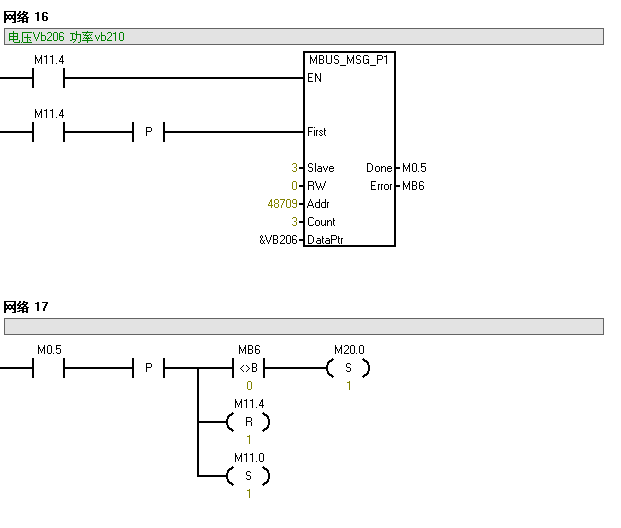Select the network 17 title label

(26, 307)
